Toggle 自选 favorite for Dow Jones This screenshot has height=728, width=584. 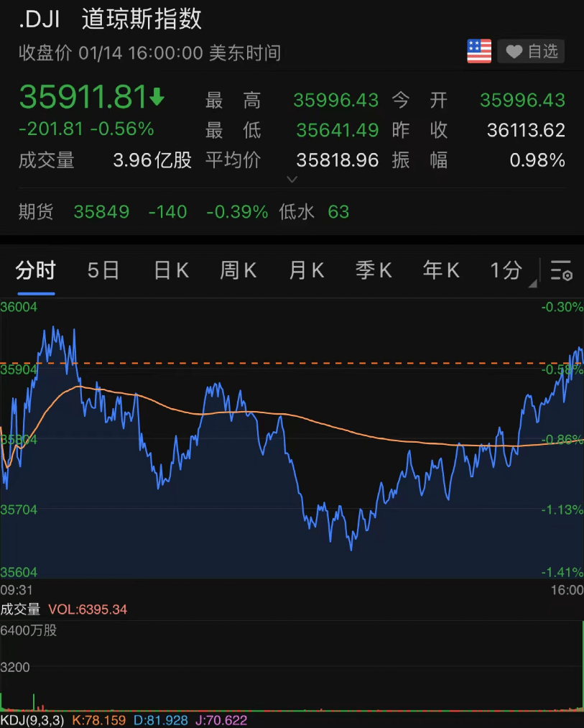pyautogui.click(x=531, y=51)
